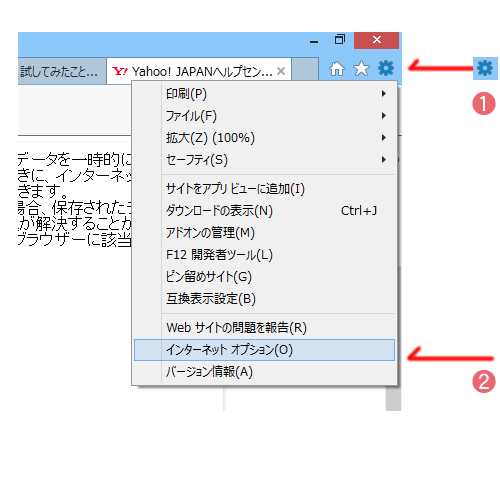The width and height of the screenshot is (500, 500).
Task: Open インターネット オプション(O)
Action: pyautogui.click(x=264, y=350)
